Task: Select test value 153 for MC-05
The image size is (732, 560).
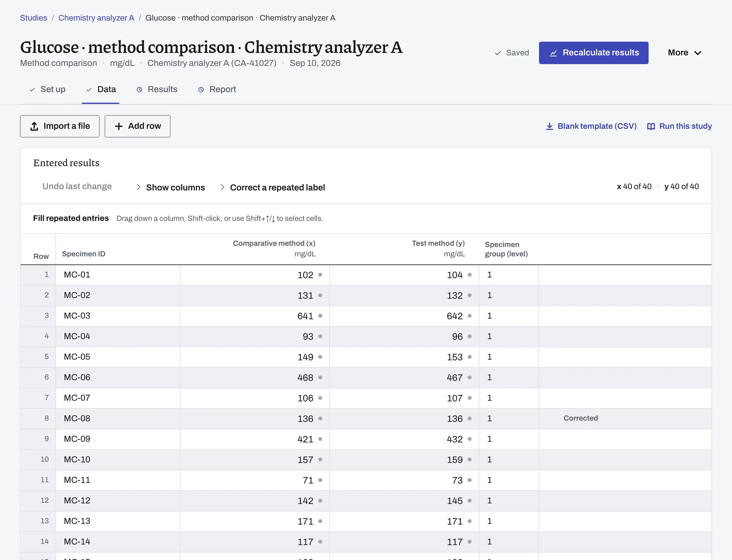Action: tap(404, 357)
